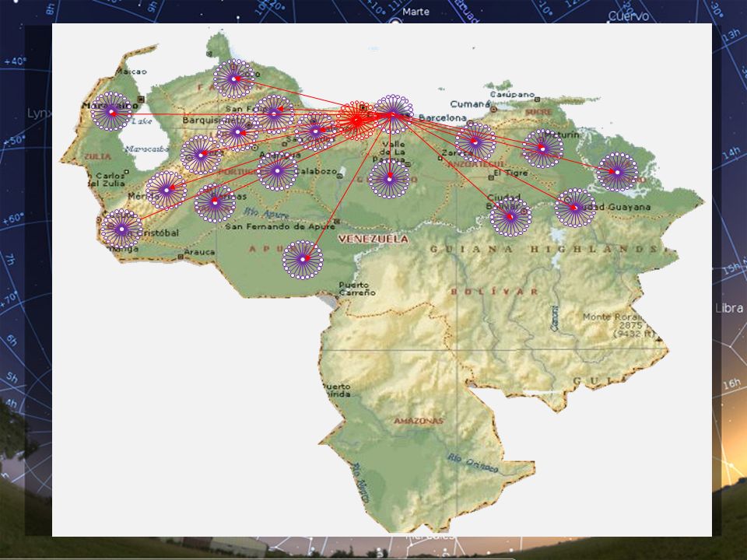
Task: Select the Cumaná city label
Action: [470, 103]
